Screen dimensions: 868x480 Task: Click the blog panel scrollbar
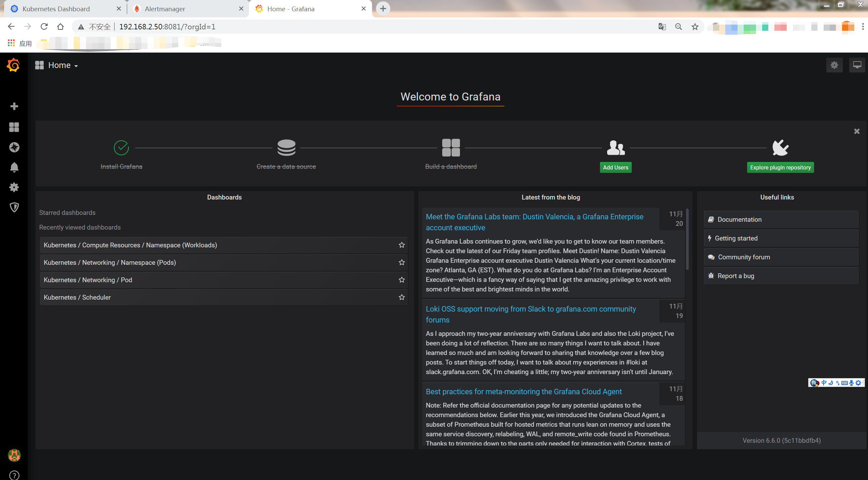(687, 239)
